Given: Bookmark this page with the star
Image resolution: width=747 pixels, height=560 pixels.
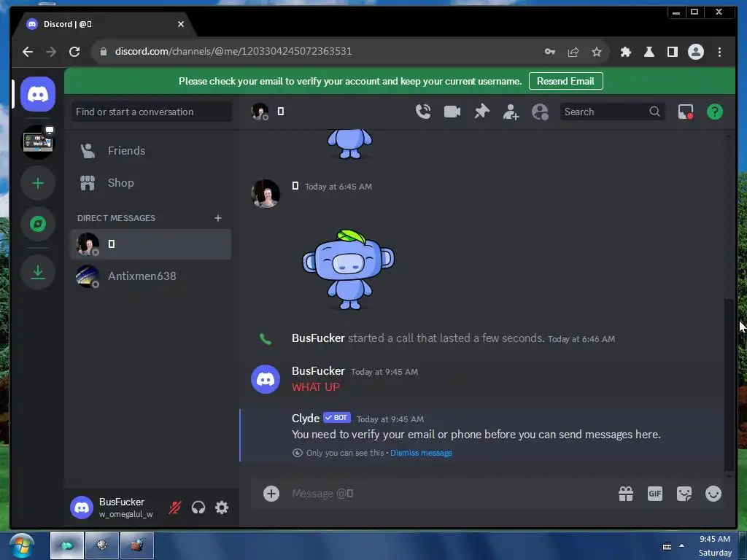Looking at the screenshot, I should (x=597, y=52).
